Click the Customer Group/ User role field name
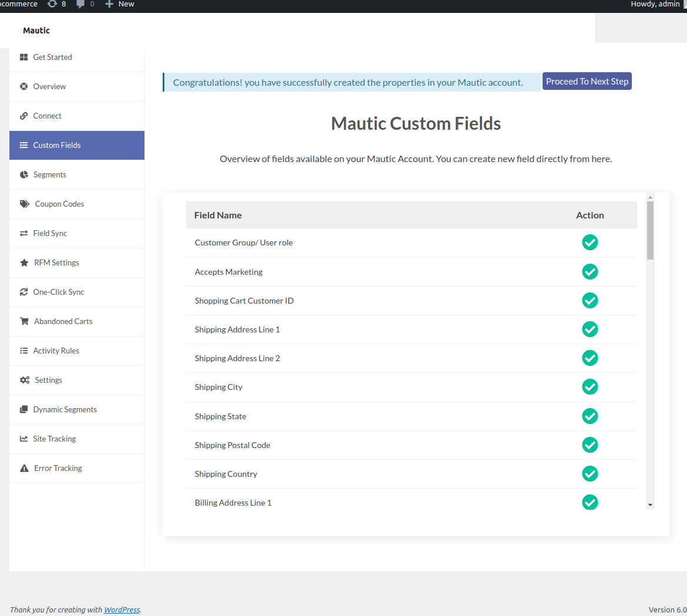The image size is (687, 616). [x=244, y=243]
